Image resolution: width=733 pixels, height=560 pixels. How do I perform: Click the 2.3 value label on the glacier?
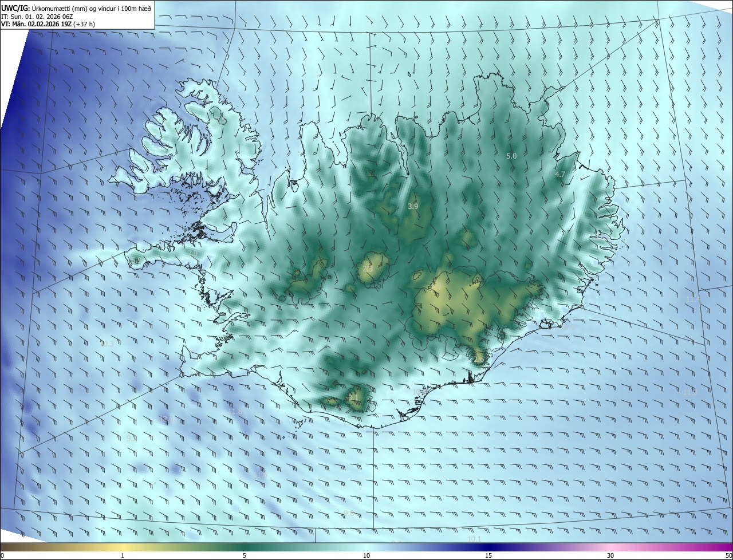368,267
